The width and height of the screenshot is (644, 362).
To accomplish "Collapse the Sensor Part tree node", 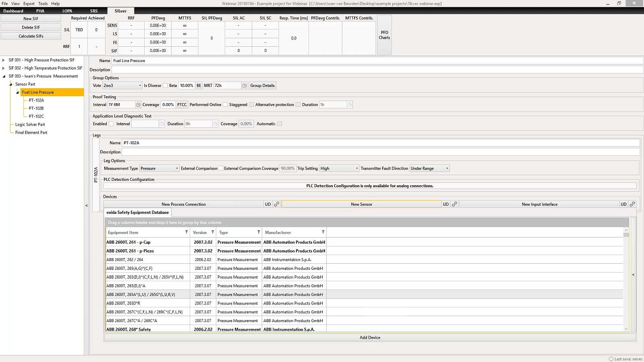I will pyautogui.click(x=10, y=84).
